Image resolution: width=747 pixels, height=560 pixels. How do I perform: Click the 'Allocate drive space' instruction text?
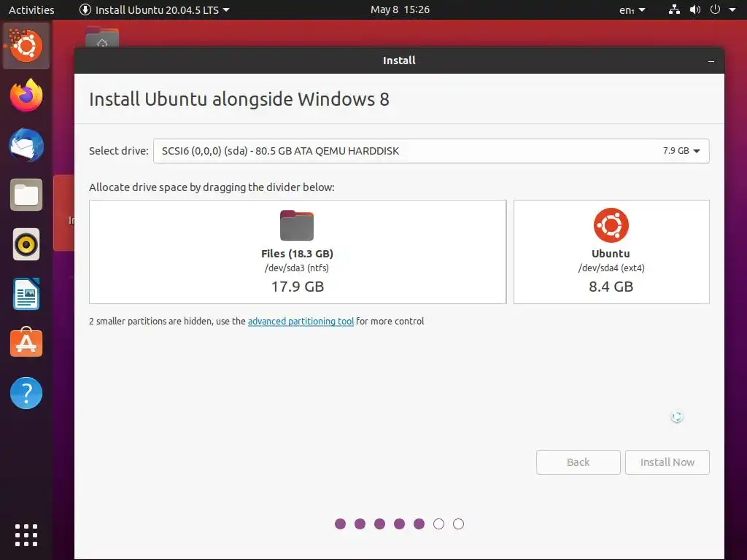212,187
